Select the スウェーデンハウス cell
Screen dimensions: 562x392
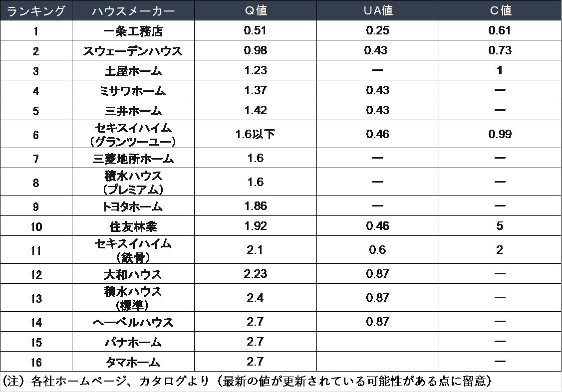[133, 50]
